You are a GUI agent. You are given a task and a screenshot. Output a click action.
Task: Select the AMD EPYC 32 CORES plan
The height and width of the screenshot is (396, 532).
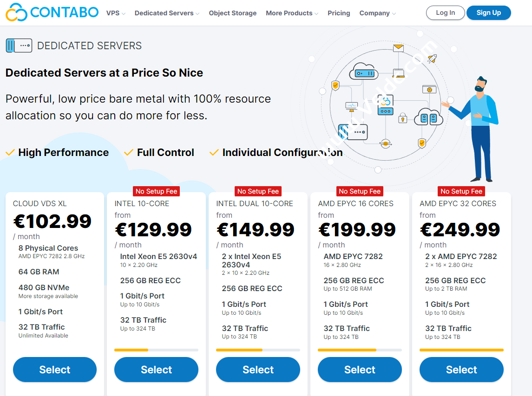point(461,370)
